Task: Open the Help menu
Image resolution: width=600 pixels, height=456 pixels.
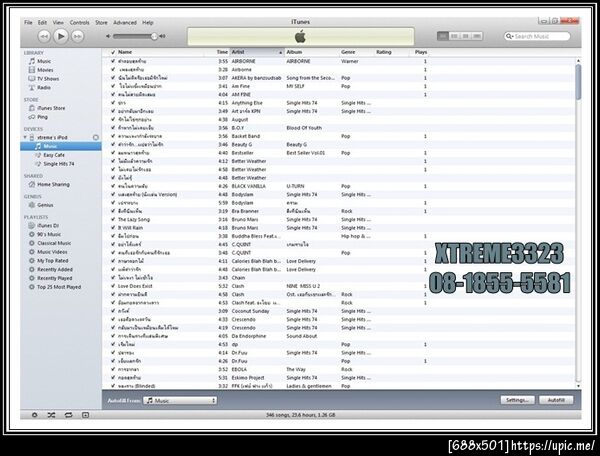Action: [x=148, y=23]
